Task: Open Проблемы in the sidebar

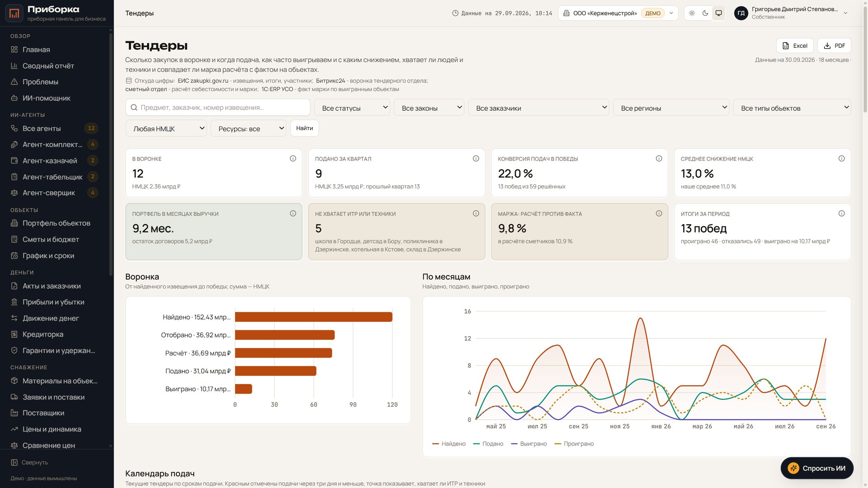Action: [x=54, y=82]
